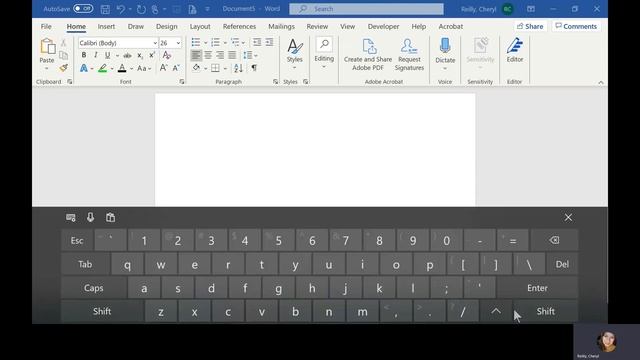The image size is (640, 360).
Task: Center align text
Action: click(x=208, y=55)
